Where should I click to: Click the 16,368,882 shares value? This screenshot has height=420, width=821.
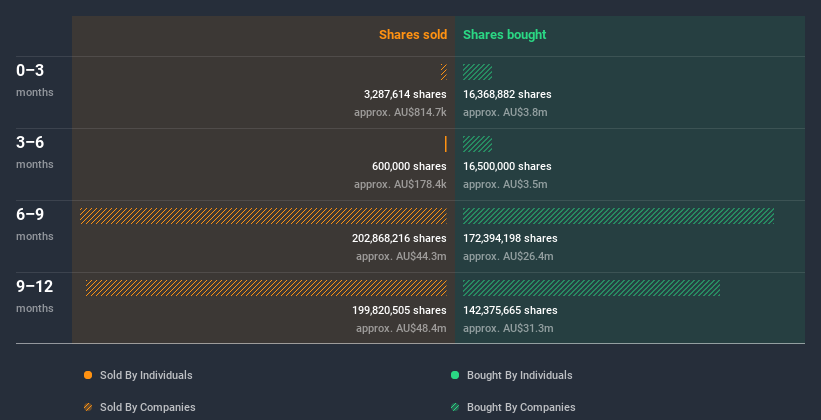(507, 94)
